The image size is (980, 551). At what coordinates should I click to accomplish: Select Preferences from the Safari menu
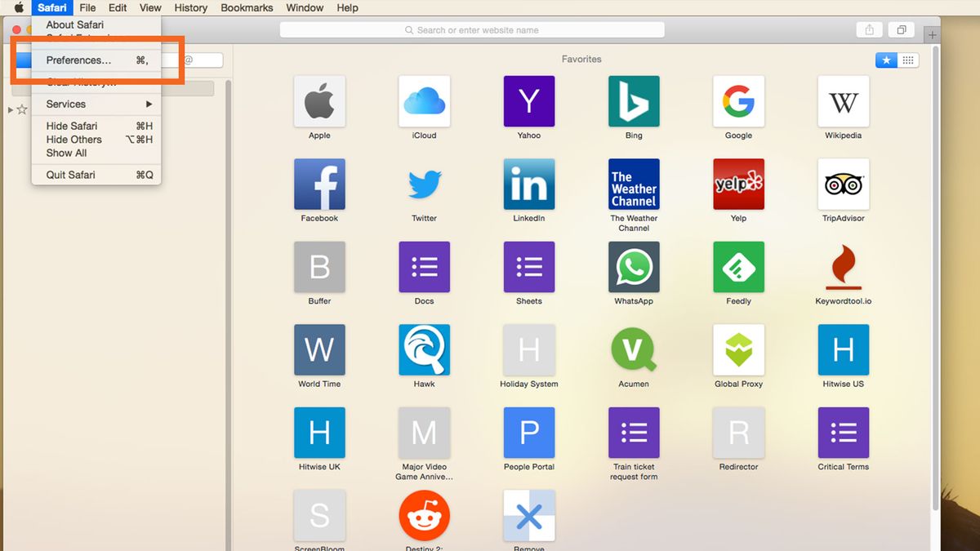point(80,60)
